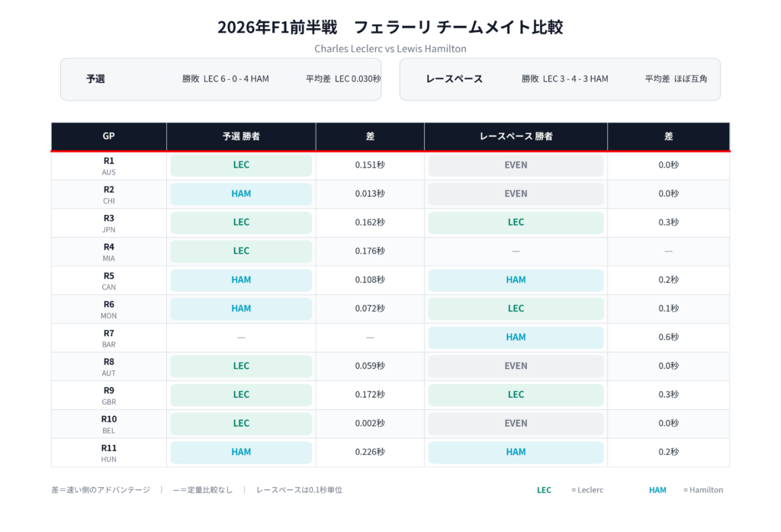Select the R10 BEL row label

[x=108, y=425]
